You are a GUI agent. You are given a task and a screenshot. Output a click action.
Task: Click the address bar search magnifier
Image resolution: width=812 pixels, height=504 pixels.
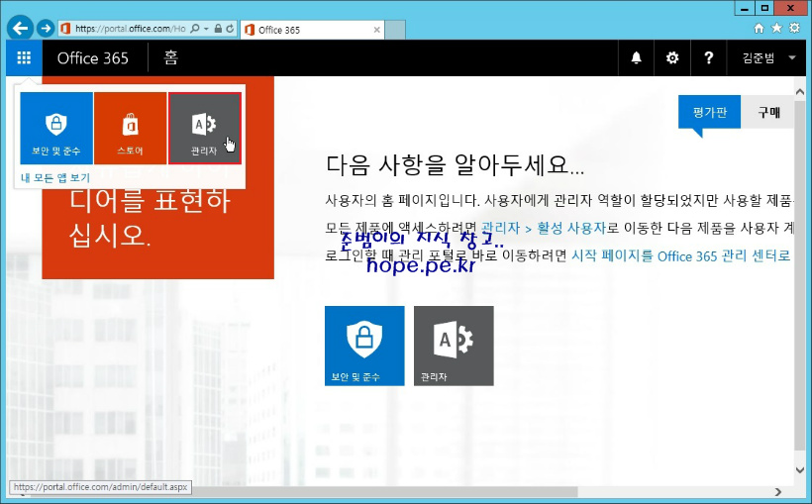pyautogui.click(x=195, y=29)
